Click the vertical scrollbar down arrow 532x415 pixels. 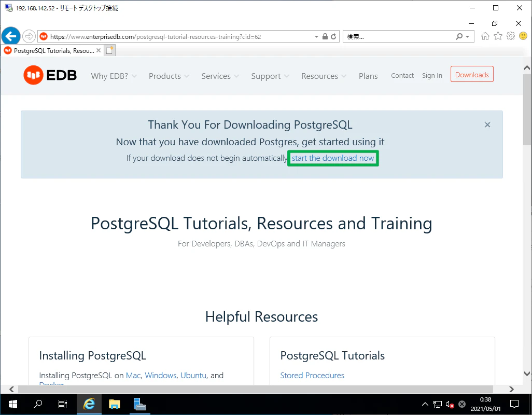point(527,374)
